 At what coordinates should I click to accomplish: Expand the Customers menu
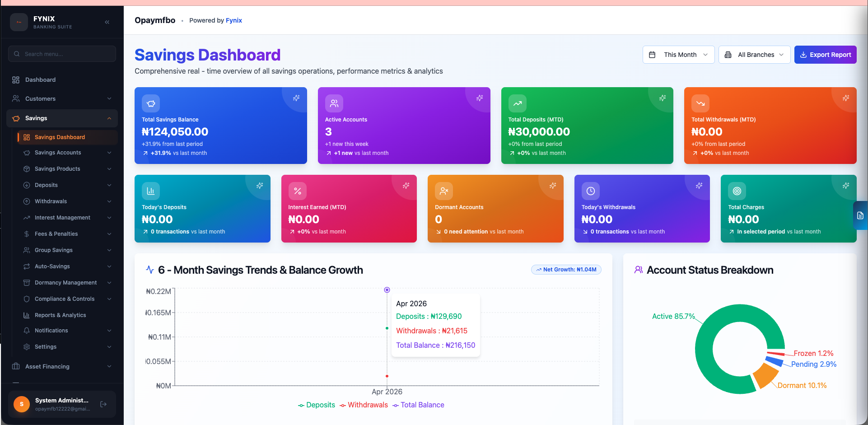pos(62,98)
